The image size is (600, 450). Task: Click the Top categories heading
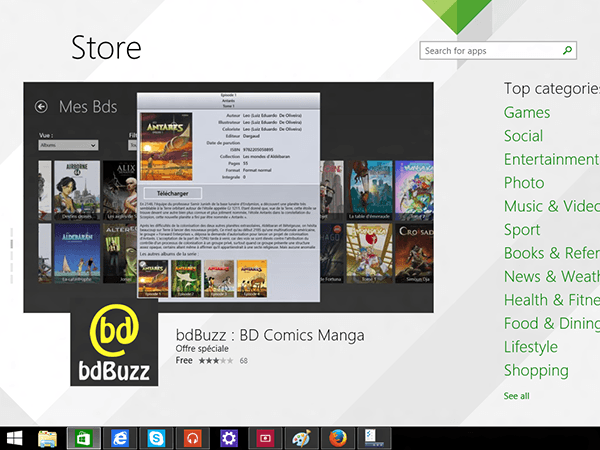(551, 88)
